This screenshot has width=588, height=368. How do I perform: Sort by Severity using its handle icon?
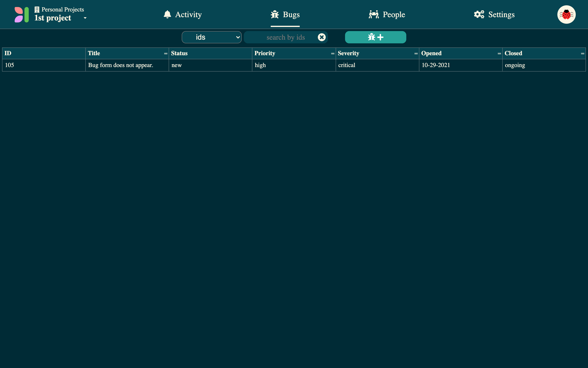click(416, 54)
